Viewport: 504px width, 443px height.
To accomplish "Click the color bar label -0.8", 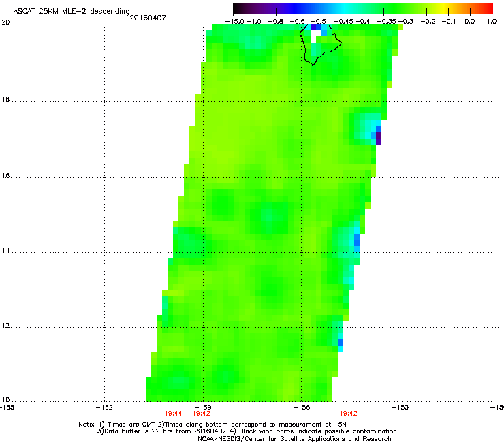I will (275, 22).
